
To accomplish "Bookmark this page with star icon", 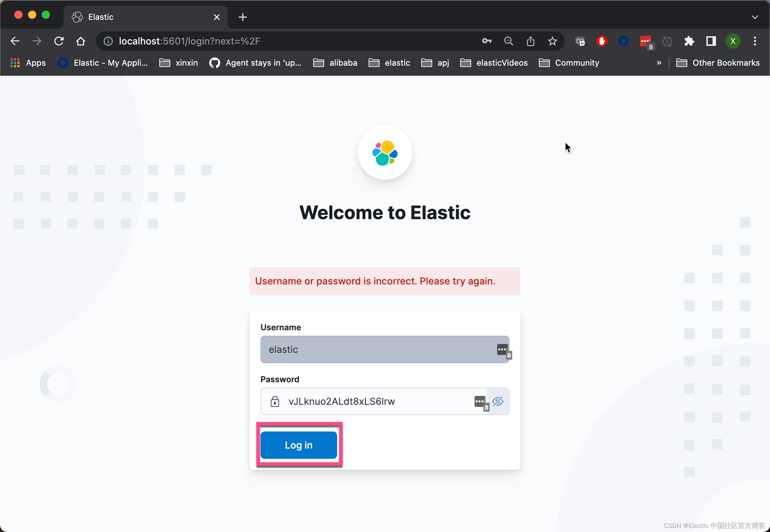I will click(552, 41).
